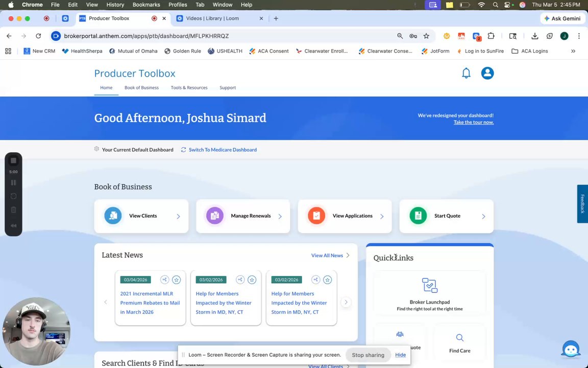Reload the page in Chrome
588x368 pixels.
(x=38, y=36)
